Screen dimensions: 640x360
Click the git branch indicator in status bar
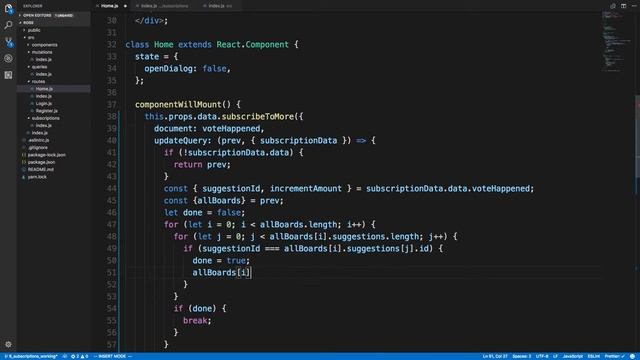31,356
